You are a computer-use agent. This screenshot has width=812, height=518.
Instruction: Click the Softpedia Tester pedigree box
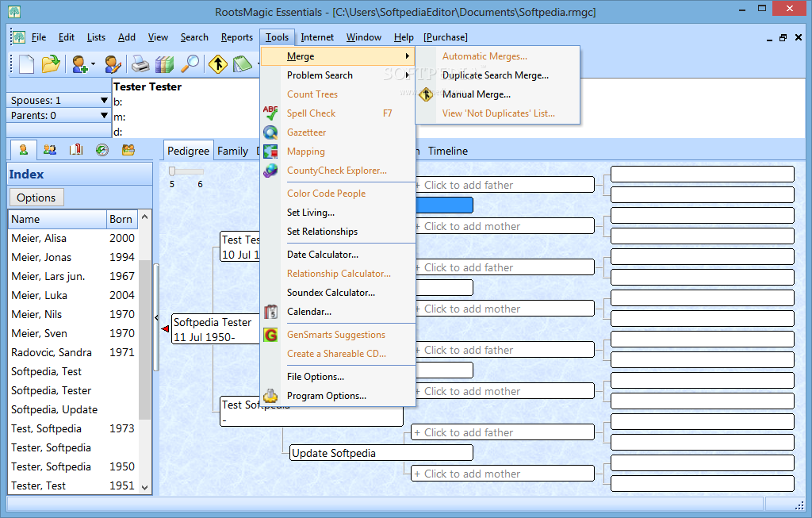coord(216,329)
